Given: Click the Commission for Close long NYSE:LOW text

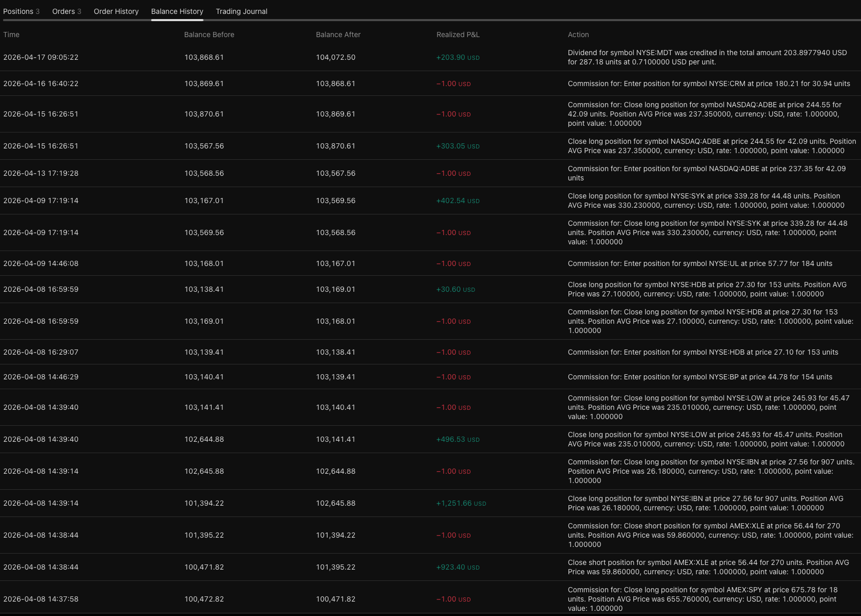Looking at the screenshot, I should tap(709, 407).
